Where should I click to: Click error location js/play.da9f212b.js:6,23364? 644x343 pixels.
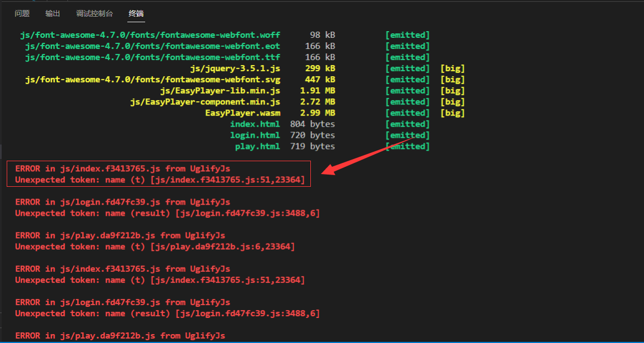pos(222,247)
